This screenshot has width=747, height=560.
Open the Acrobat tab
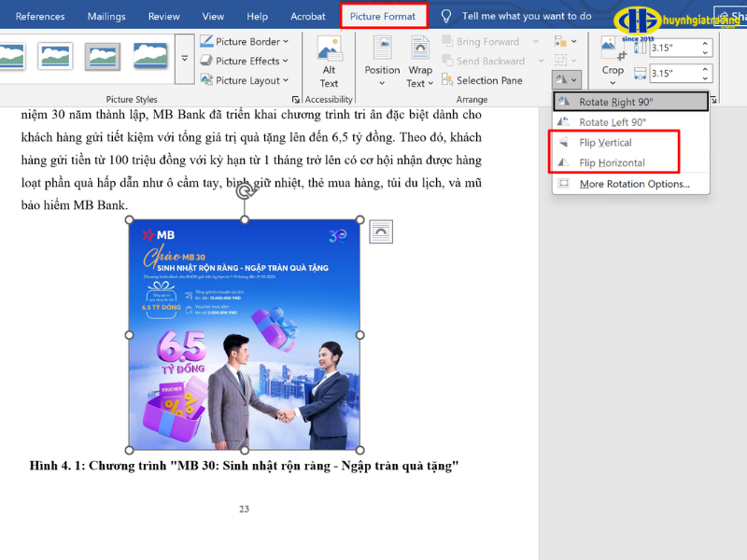point(308,16)
